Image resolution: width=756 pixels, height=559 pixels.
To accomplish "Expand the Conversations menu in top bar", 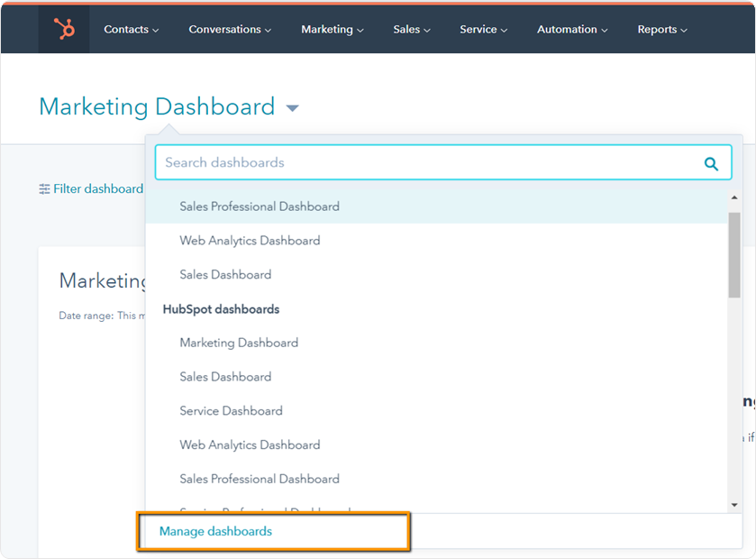I will pyautogui.click(x=230, y=30).
